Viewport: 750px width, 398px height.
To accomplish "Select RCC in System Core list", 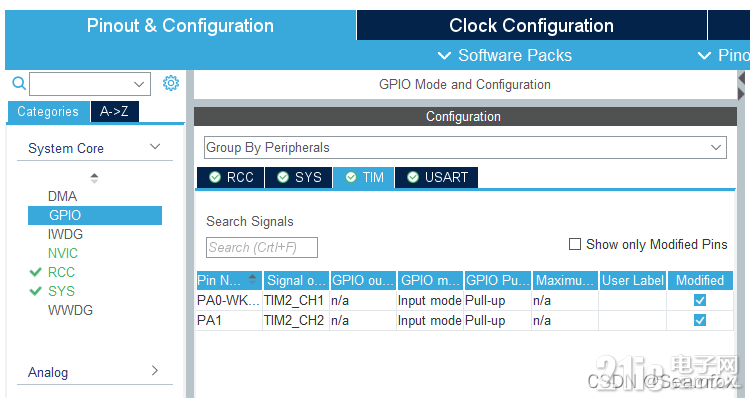I will point(61,272).
